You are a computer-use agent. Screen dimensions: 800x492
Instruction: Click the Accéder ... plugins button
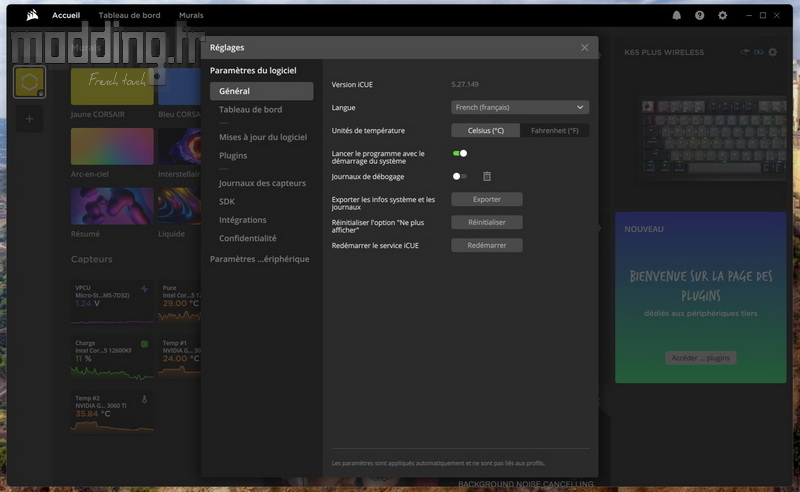pos(701,358)
